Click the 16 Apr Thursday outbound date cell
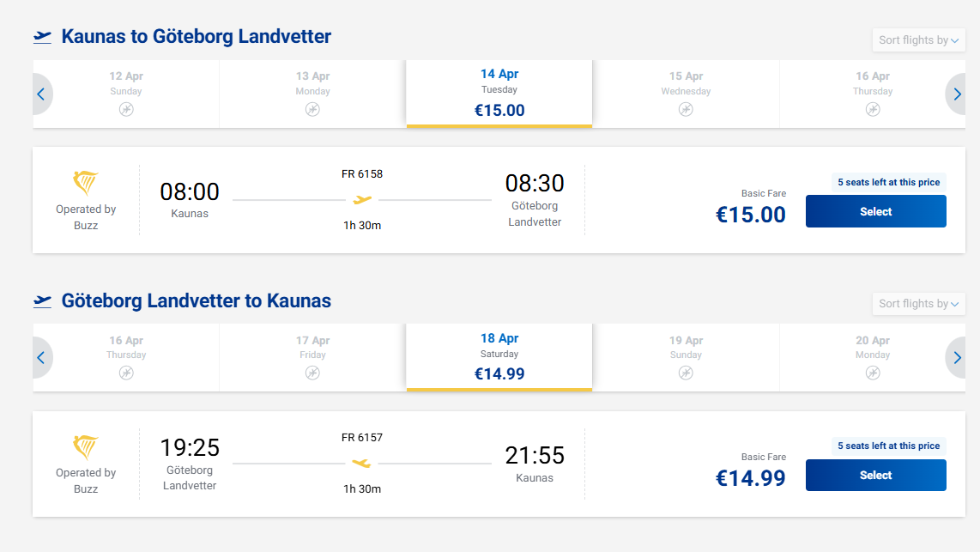 click(x=872, y=93)
